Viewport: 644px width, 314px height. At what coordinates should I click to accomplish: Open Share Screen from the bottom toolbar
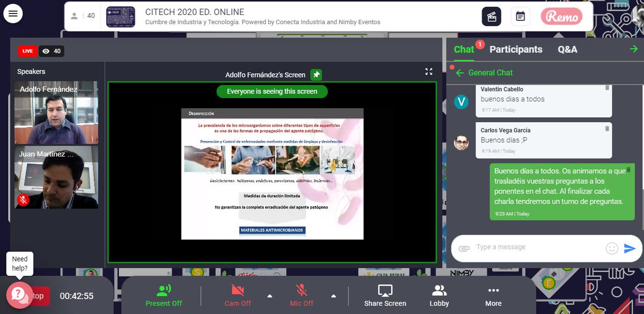coord(384,295)
